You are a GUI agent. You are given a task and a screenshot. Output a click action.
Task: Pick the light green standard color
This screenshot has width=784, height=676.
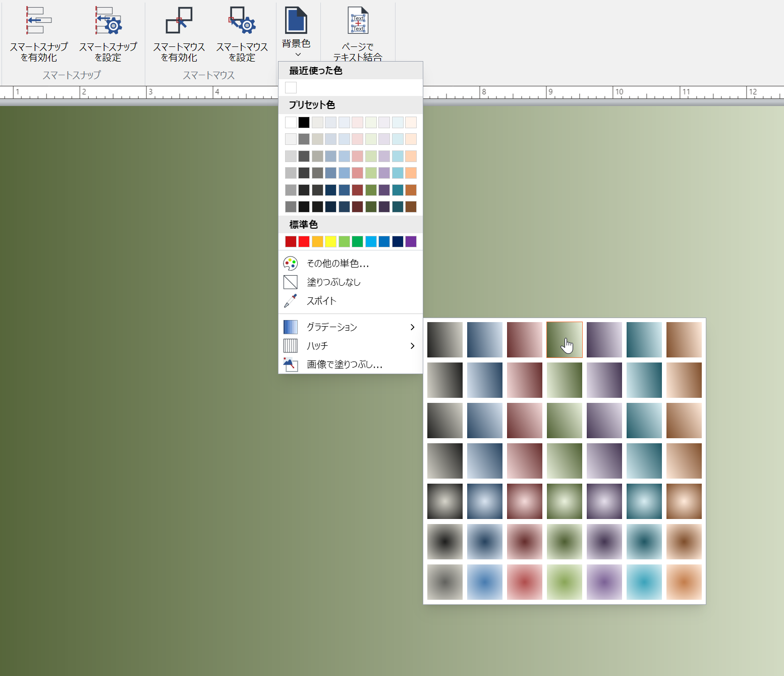[x=344, y=241]
